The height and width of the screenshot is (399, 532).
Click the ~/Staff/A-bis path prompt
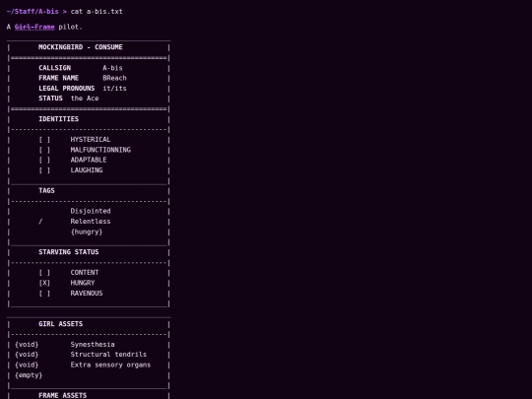(x=33, y=11)
